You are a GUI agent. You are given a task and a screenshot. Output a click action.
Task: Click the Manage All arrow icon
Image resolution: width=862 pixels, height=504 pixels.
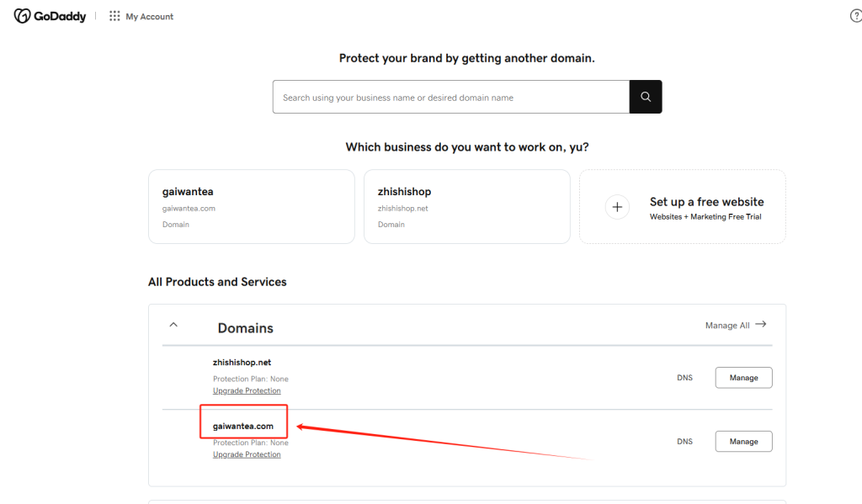(761, 324)
